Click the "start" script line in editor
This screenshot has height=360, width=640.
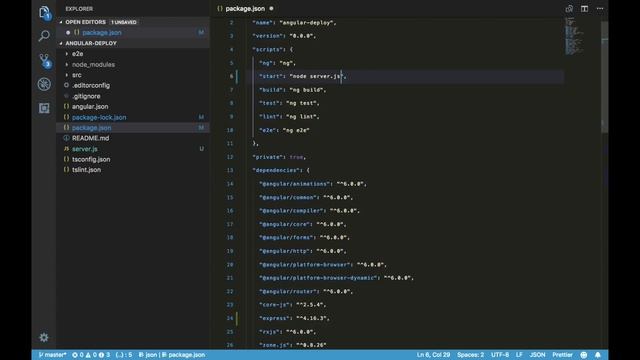(x=302, y=76)
